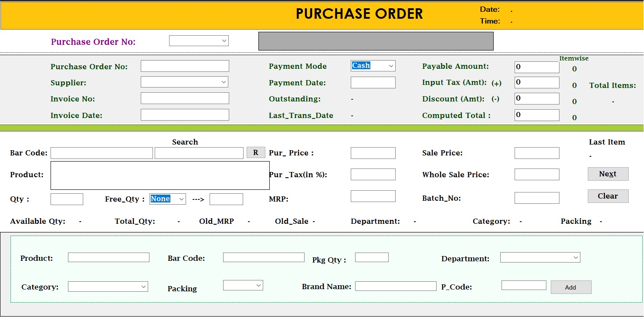Viewport: 644px width, 317px height.
Task: Expand the Free_Qty dropdown
Action: coord(168,199)
